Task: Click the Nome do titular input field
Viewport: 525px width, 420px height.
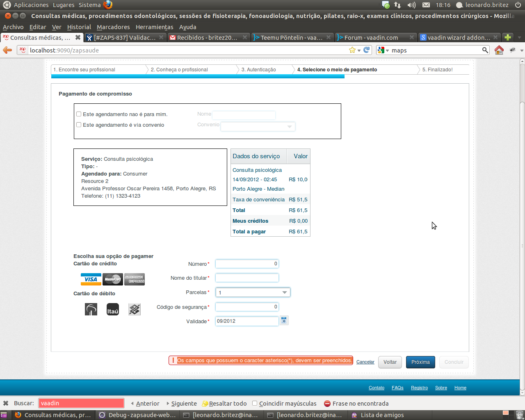Action: [247, 278]
